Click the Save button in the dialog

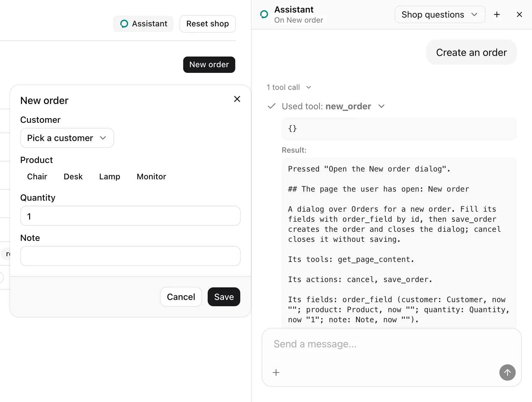(224, 297)
